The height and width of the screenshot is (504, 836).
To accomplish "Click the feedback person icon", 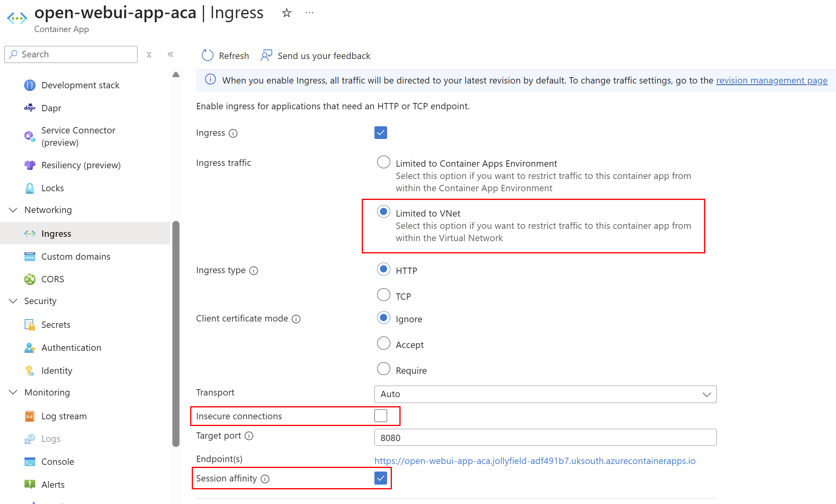I will 266,55.
